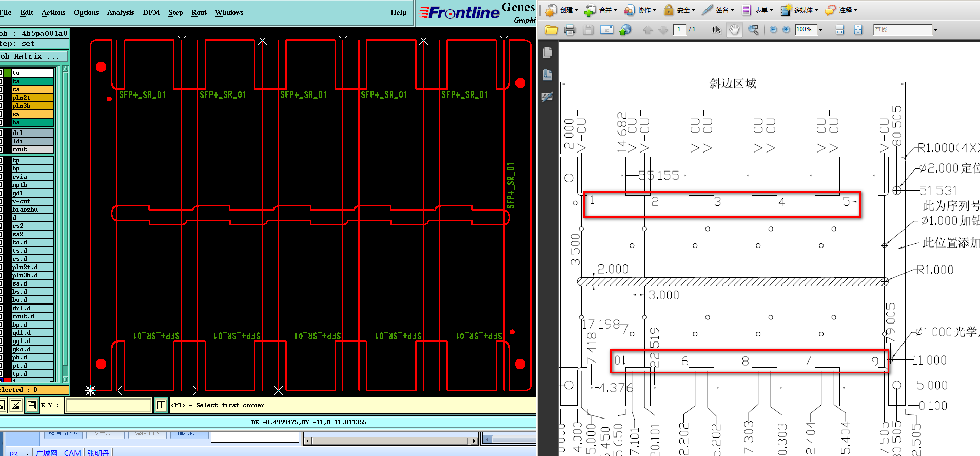Select the 'pln2t' layer in layer list
This screenshot has width=980, height=456.
pos(32,98)
